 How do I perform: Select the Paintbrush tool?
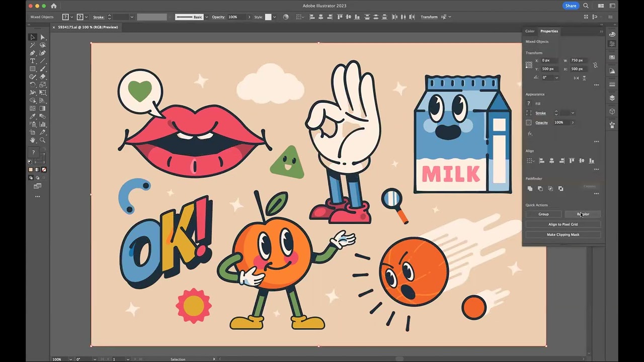[43, 69]
